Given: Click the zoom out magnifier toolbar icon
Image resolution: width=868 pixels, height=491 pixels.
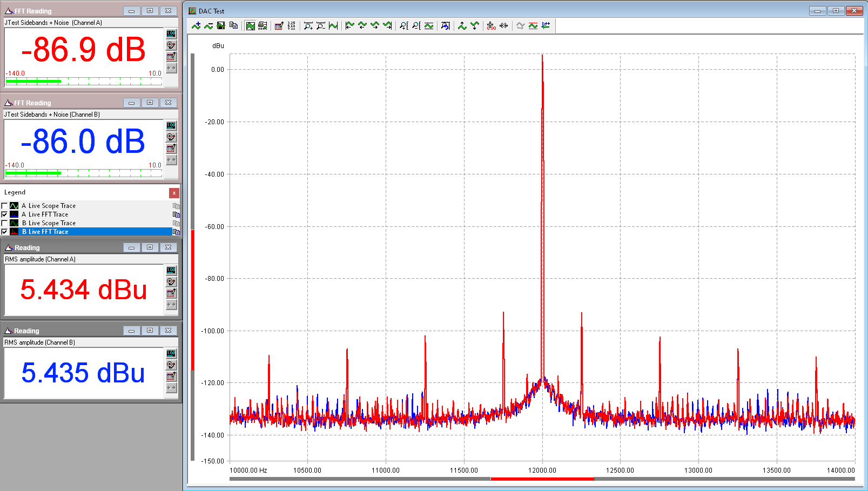Looking at the screenshot, I should click(x=321, y=26).
